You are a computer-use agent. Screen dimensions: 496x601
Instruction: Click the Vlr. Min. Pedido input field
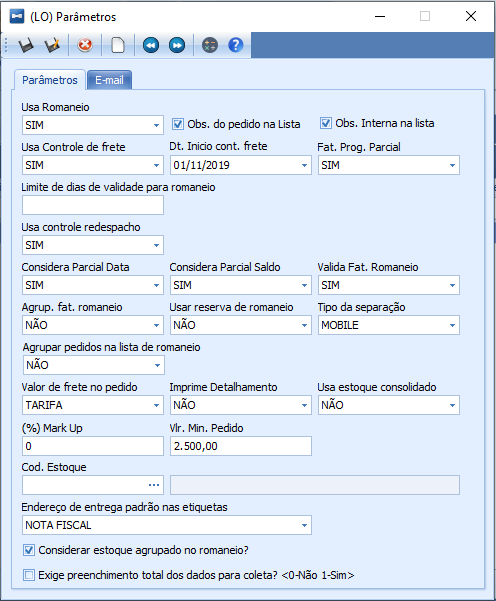[241, 446]
